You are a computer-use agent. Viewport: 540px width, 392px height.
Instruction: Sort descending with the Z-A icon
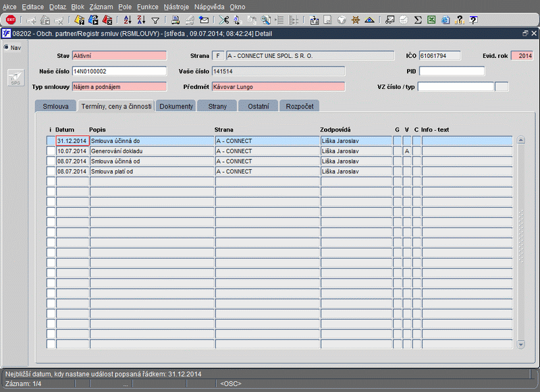(x=141, y=20)
